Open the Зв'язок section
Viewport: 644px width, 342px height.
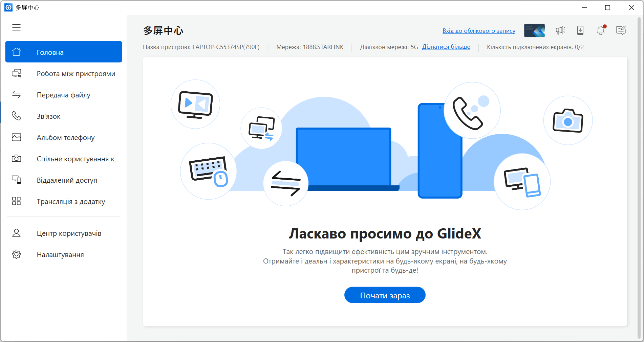[64, 116]
